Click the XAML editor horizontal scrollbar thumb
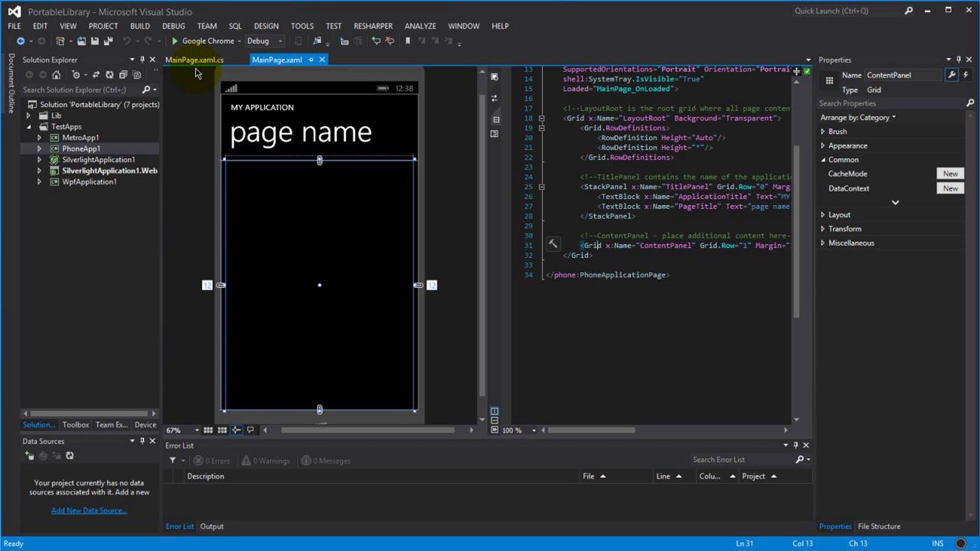This screenshot has width=980, height=551. pos(591,430)
